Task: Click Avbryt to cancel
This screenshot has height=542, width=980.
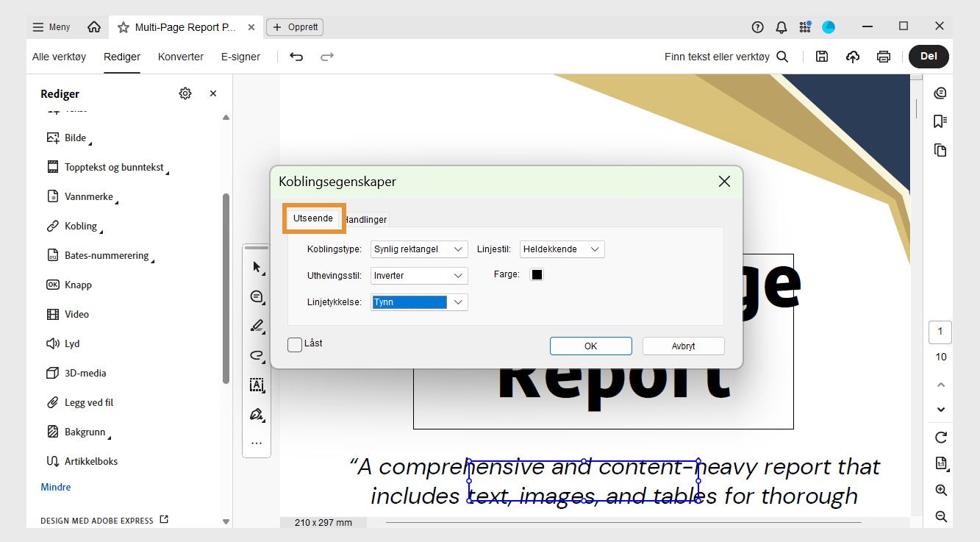Action: point(684,346)
